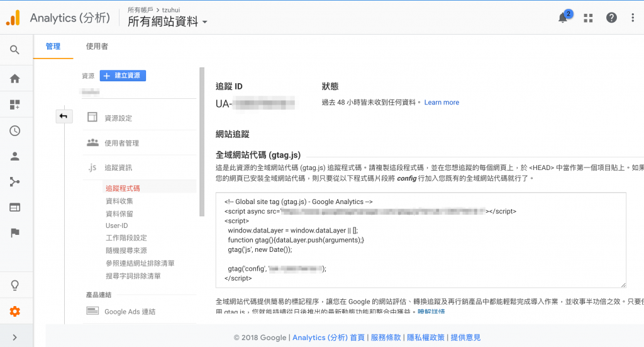Click the Google Analytics logo

13,18
